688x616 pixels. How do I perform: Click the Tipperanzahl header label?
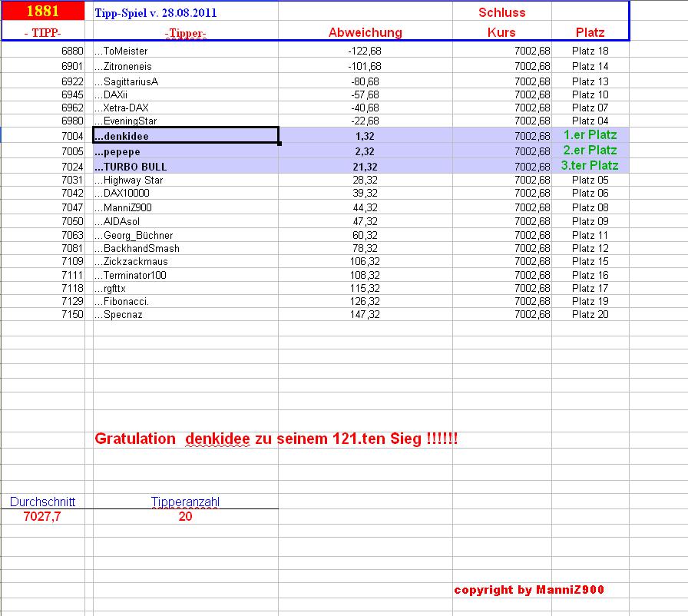(x=185, y=502)
